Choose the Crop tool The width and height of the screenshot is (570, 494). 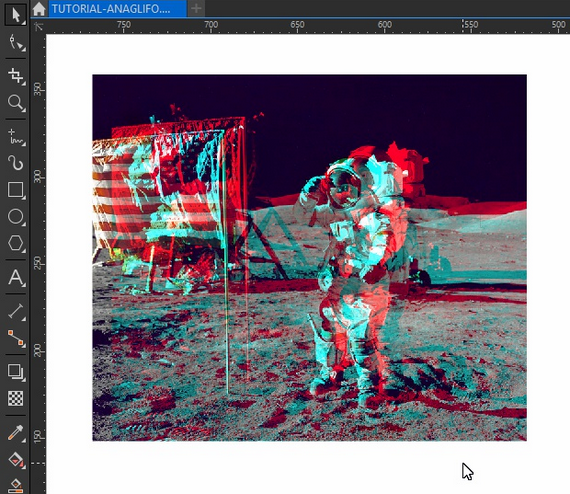(15, 76)
